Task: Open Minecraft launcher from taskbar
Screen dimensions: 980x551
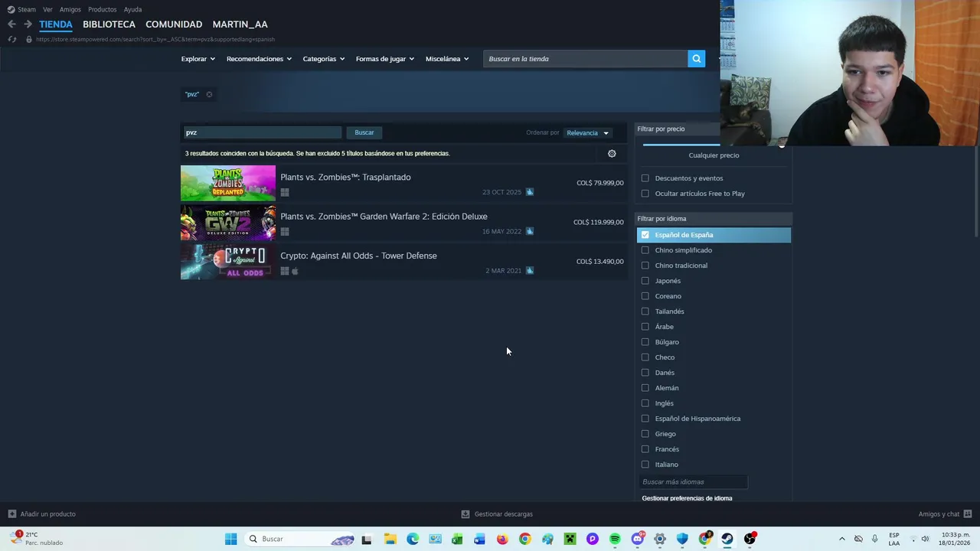Action: pyautogui.click(x=570, y=539)
